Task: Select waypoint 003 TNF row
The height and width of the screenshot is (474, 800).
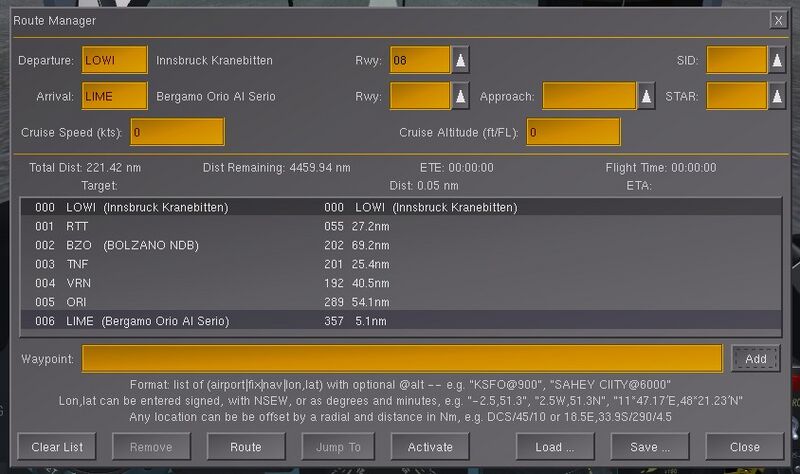Action: pyautogui.click(x=401, y=264)
